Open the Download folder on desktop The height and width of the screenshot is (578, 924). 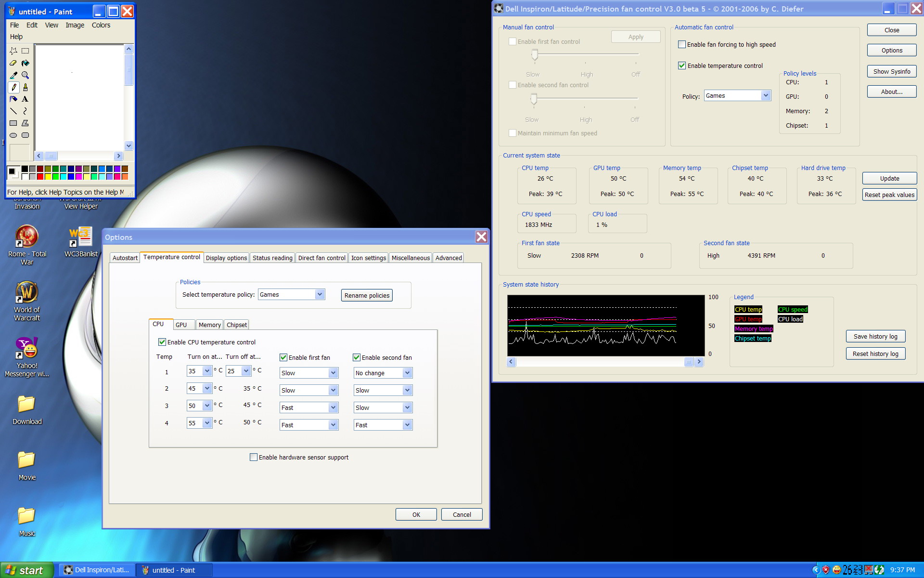click(27, 410)
